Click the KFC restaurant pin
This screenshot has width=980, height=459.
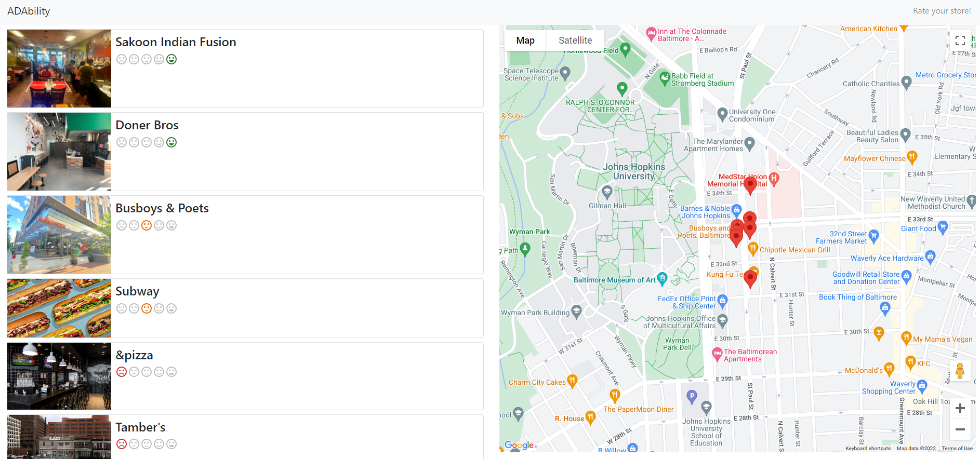[x=910, y=362]
